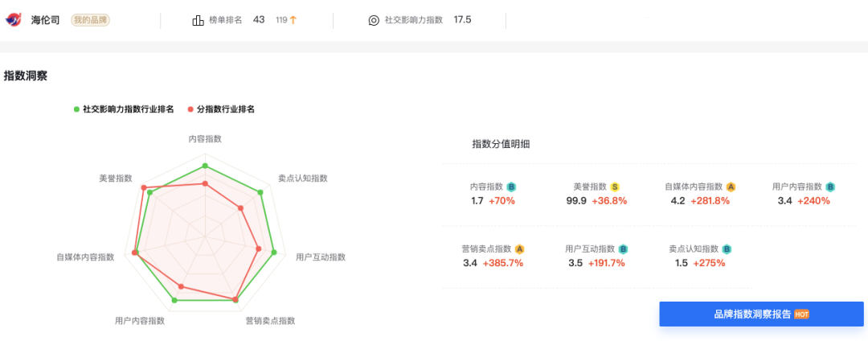
Task: Click the 我的品牌 tag
Action: point(90,20)
